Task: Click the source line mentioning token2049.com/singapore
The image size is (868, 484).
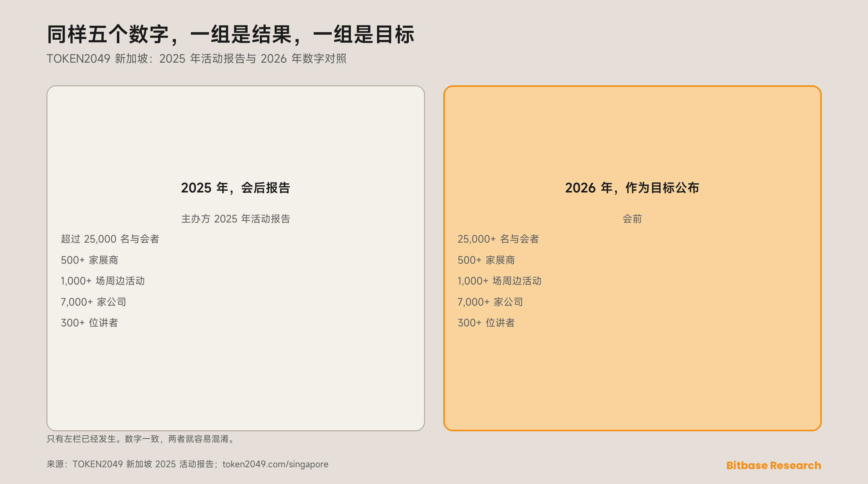Action: (187, 464)
